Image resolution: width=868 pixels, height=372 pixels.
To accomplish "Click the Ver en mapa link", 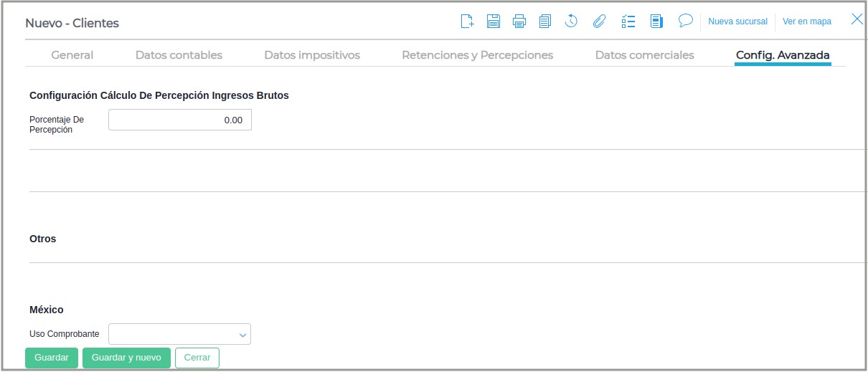I will [806, 22].
